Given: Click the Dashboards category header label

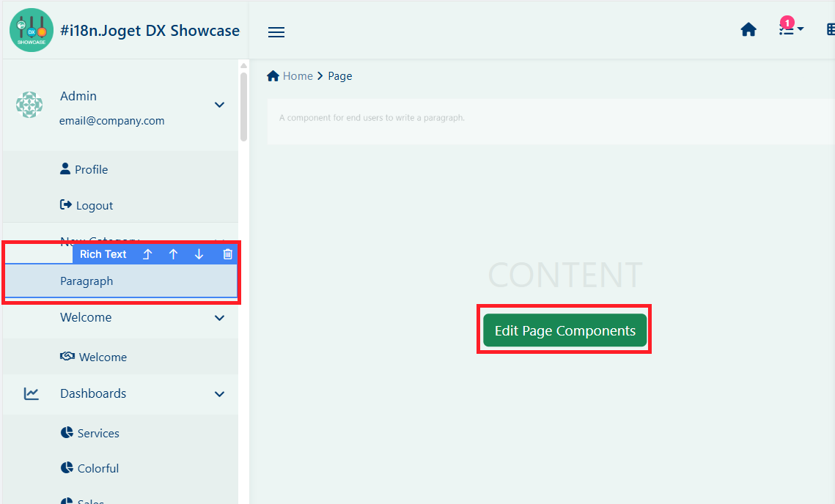Looking at the screenshot, I should pyautogui.click(x=93, y=393).
